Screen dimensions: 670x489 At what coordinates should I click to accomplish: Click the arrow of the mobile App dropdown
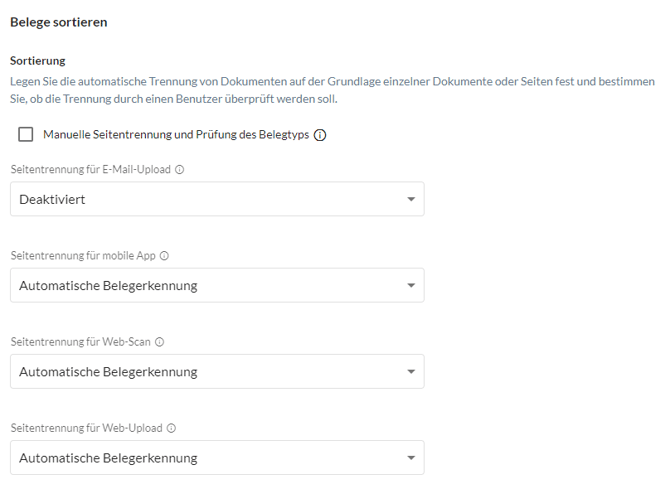pos(411,286)
